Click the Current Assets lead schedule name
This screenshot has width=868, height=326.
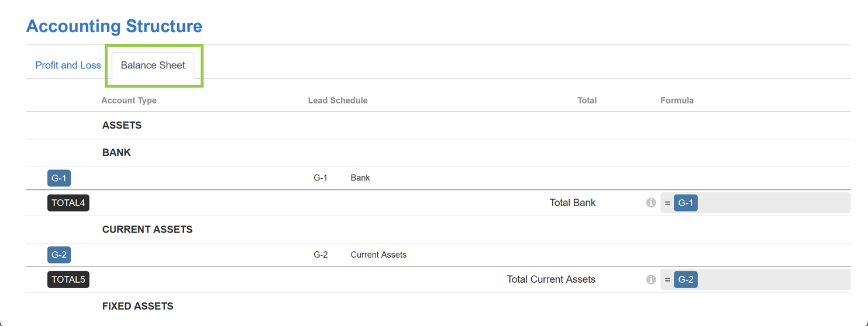pos(378,255)
